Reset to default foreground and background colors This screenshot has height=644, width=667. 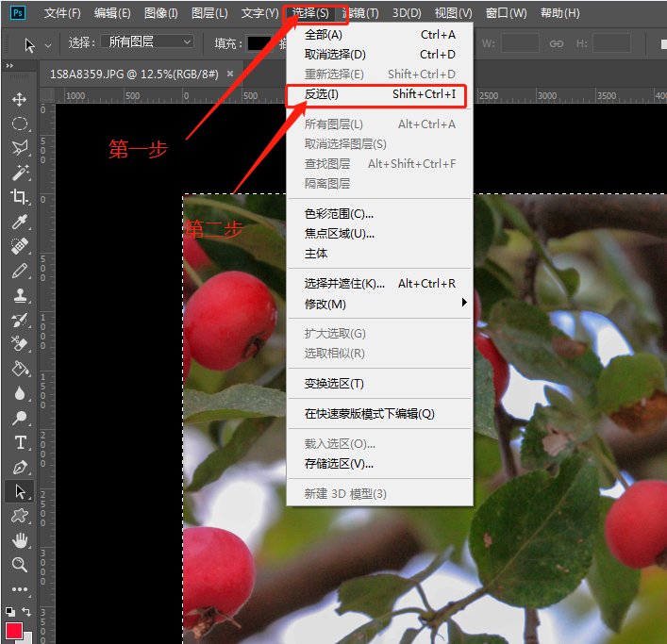point(9,611)
